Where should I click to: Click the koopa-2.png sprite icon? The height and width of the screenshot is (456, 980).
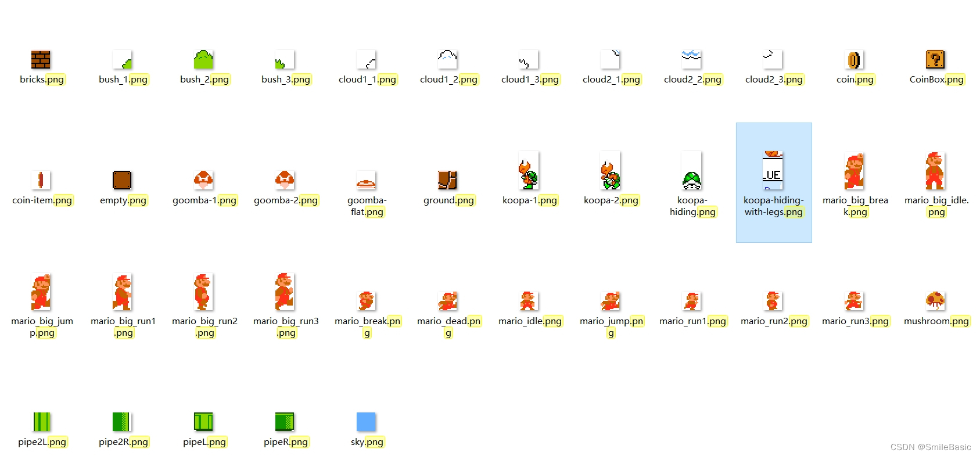[x=610, y=171]
